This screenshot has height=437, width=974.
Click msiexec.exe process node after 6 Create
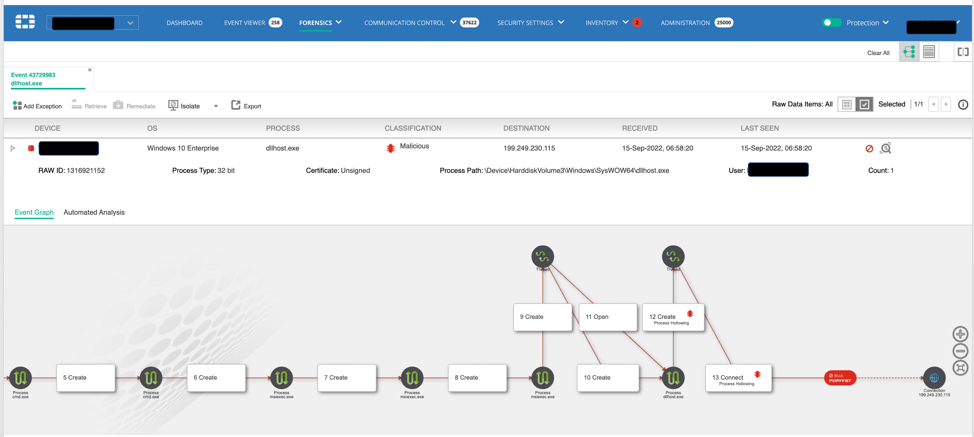coord(281,377)
